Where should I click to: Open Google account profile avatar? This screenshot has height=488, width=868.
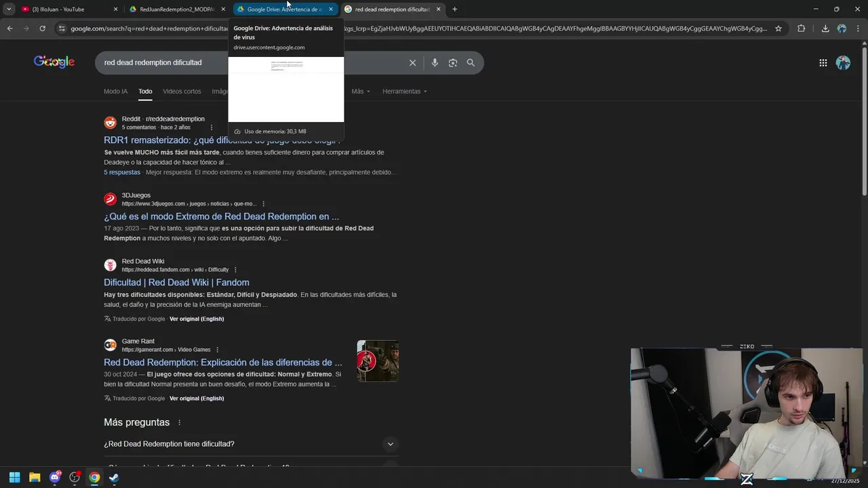843,62
